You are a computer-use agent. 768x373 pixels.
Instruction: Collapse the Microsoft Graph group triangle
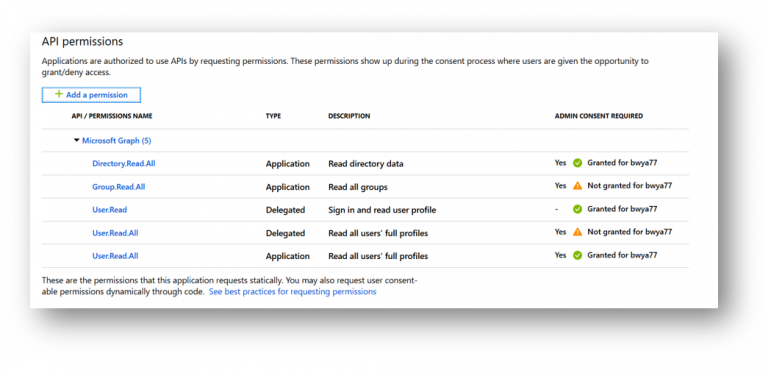point(76,140)
